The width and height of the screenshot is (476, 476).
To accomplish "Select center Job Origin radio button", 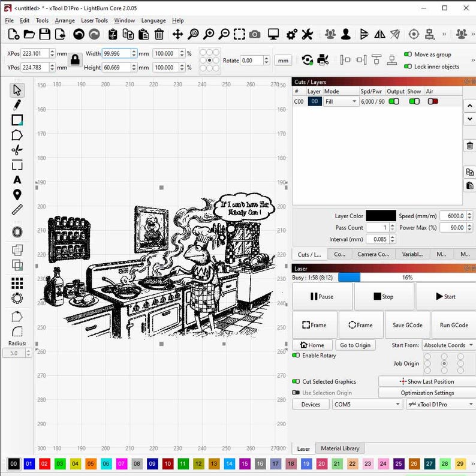I will (x=444, y=363).
